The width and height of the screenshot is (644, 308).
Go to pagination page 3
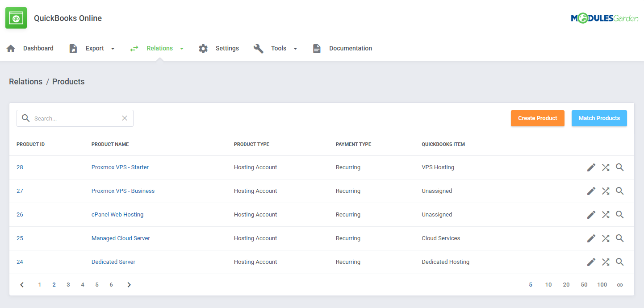coord(68,285)
